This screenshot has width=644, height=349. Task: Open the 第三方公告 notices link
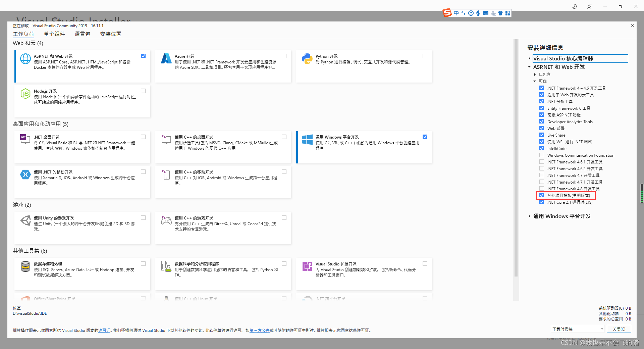pos(259,331)
